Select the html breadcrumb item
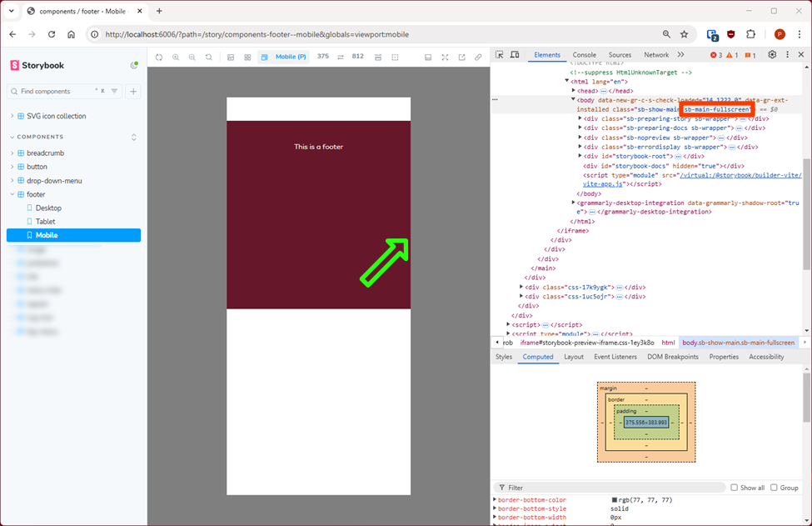The image size is (812, 526). (x=668, y=343)
